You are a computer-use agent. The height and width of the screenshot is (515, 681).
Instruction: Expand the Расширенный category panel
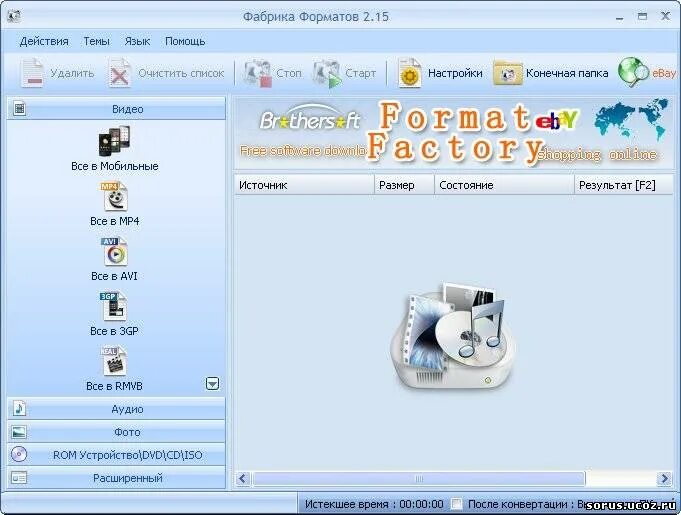[x=116, y=478]
